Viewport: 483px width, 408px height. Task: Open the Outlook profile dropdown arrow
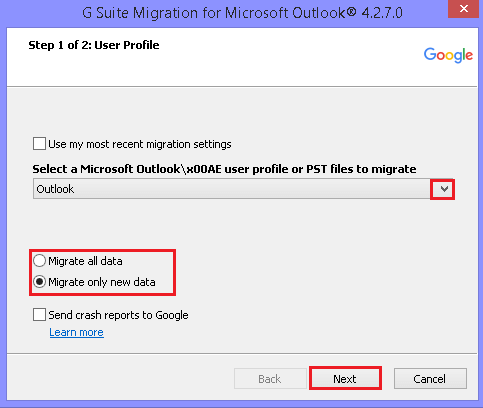tap(444, 189)
